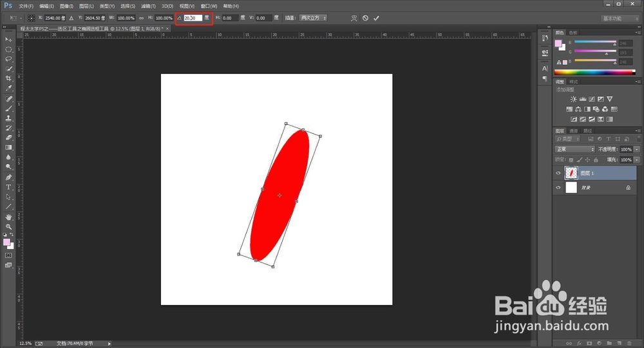Select the Elliptical Marquee tool
This screenshot has width=644, height=348.
click(8, 50)
